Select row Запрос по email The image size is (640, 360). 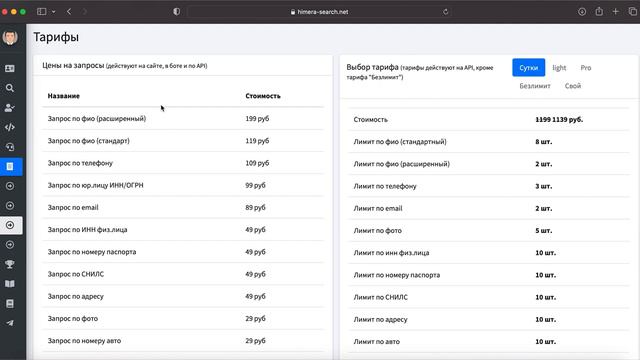[183, 207]
